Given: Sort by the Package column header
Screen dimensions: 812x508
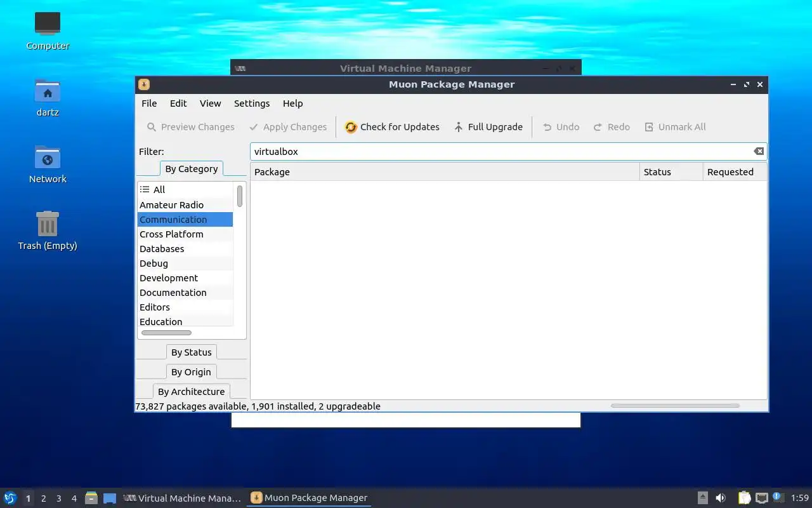Looking at the screenshot, I should pos(445,172).
